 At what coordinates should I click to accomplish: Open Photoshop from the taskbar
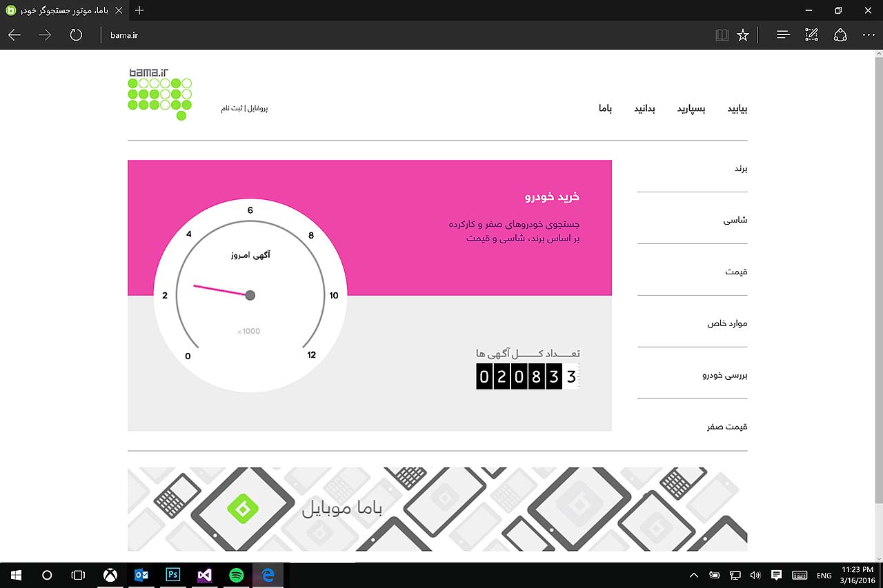click(173, 575)
